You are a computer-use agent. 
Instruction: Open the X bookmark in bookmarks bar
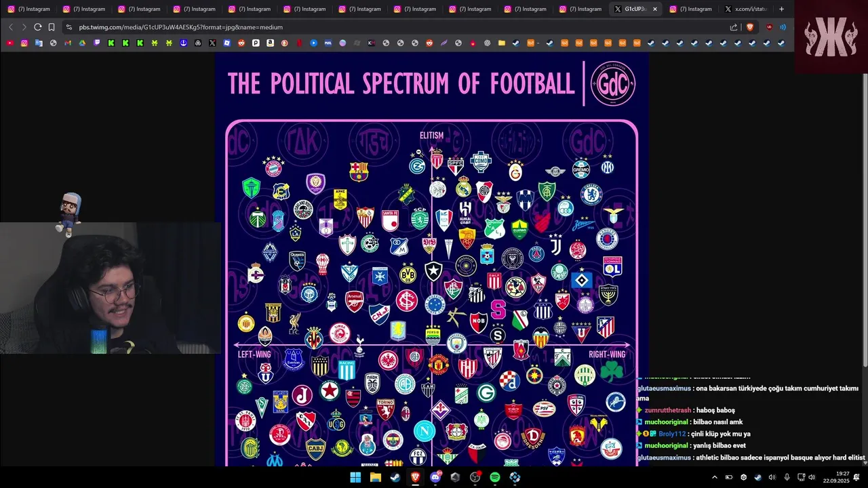(x=212, y=43)
